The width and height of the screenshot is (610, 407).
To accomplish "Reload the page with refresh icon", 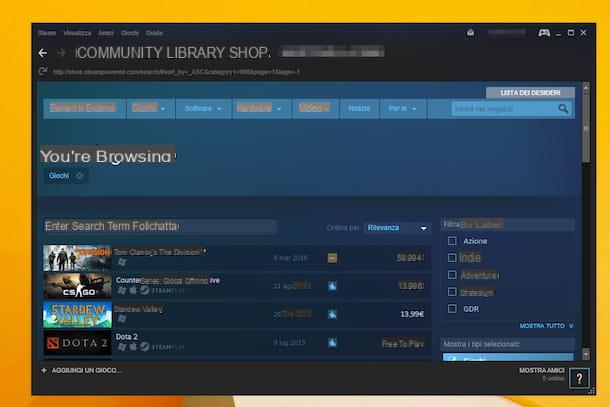I will pos(43,72).
